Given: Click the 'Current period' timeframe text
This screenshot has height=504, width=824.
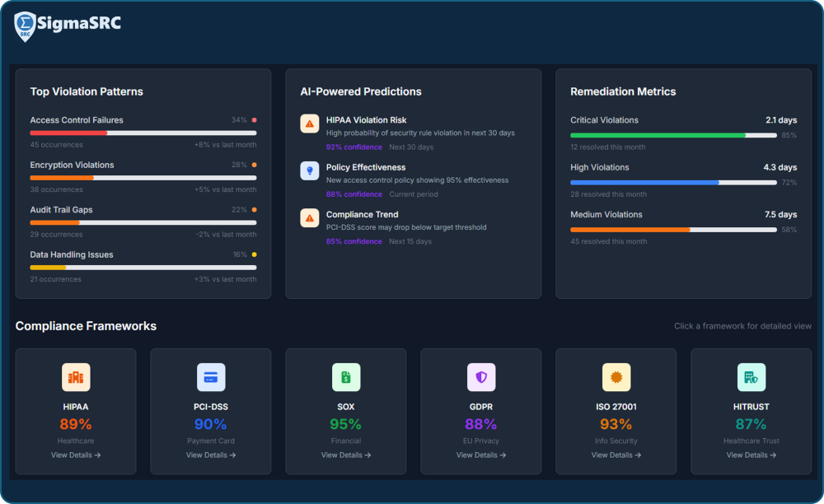Looking at the screenshot, I should (413, 194).
